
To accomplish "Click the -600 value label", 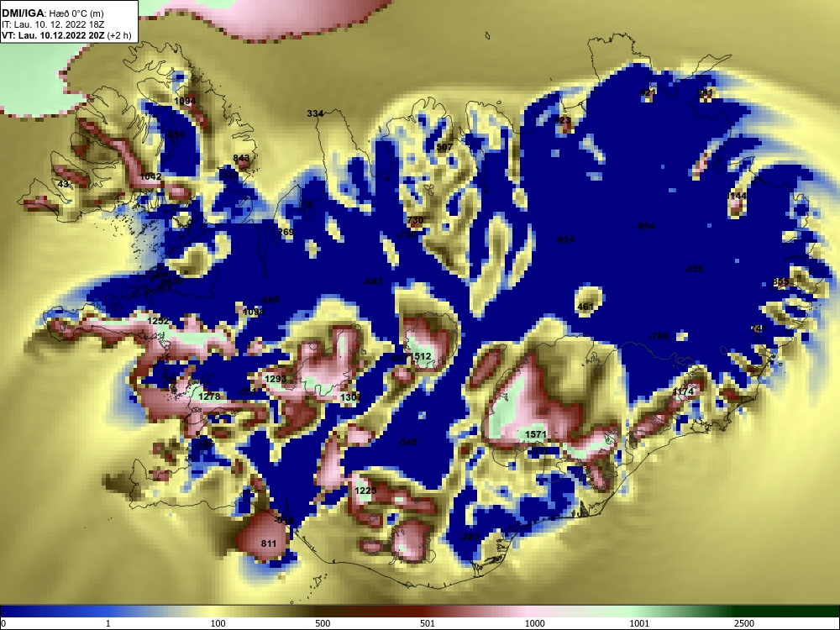I will click(270, 300).
